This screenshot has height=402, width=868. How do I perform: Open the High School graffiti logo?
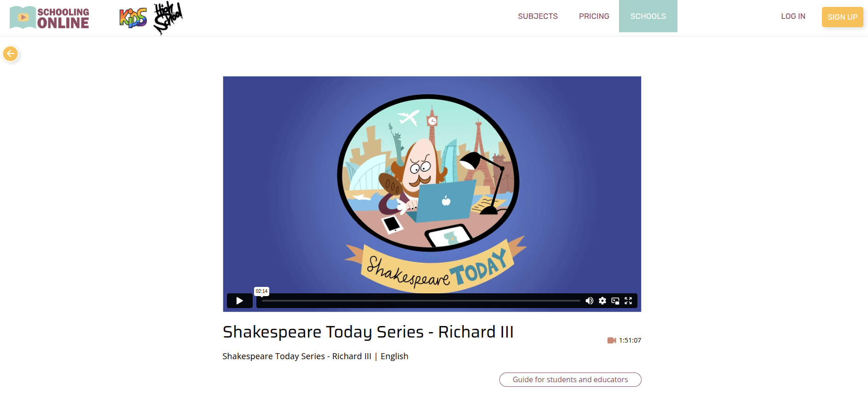click(x=168, y=18)
